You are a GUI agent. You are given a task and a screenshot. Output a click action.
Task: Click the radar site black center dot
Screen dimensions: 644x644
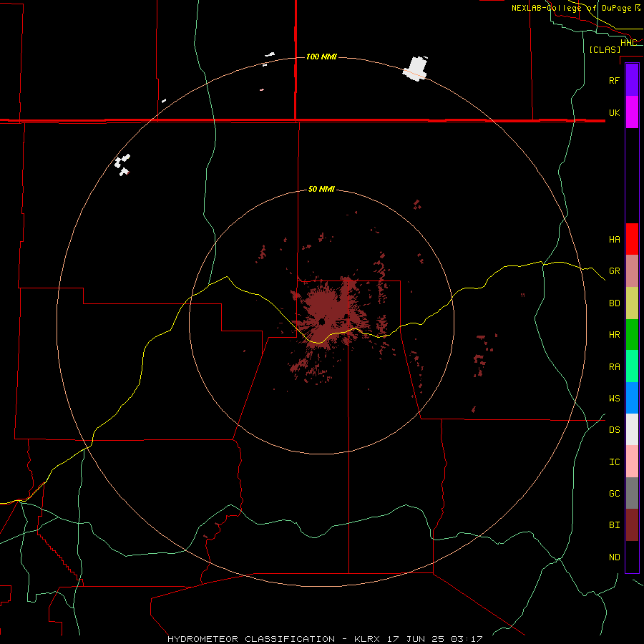tap(322, 321)
